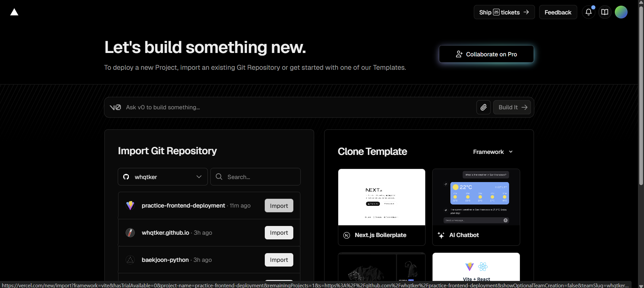Click the Clone Template heading
Screen dimensions: 644x288
[x=373, y=152]
